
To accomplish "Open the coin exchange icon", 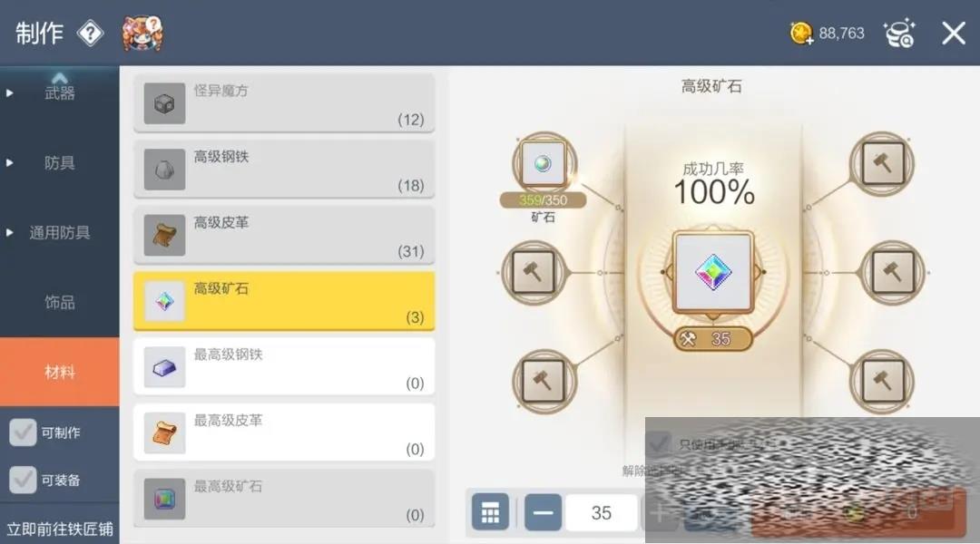I will click(x=899, y=34).
